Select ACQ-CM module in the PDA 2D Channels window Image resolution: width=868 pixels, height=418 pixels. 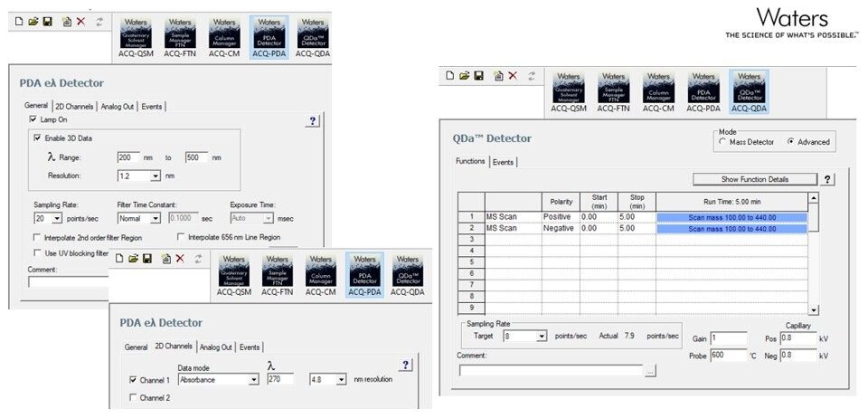coord(320,275)
